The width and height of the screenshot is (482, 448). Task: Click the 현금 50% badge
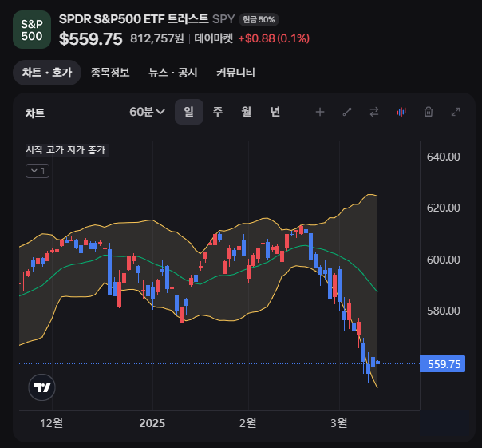click(259, 20)
